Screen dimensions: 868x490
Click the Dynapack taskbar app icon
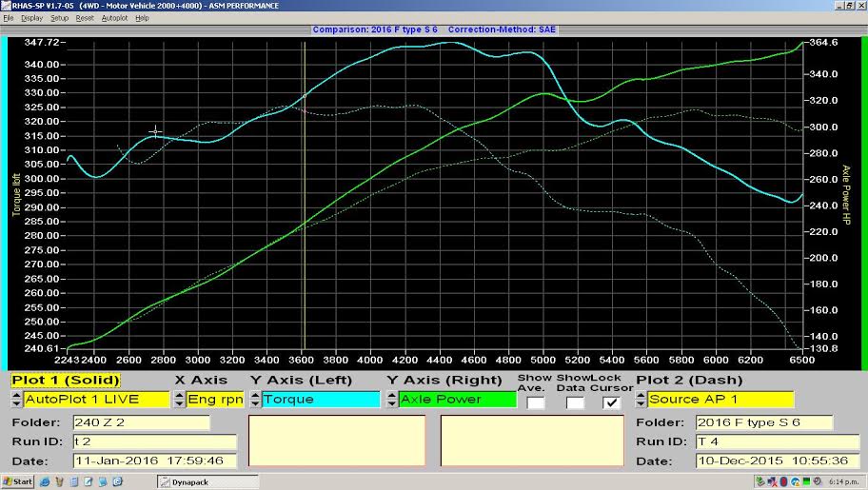click(x=165, y=482)
